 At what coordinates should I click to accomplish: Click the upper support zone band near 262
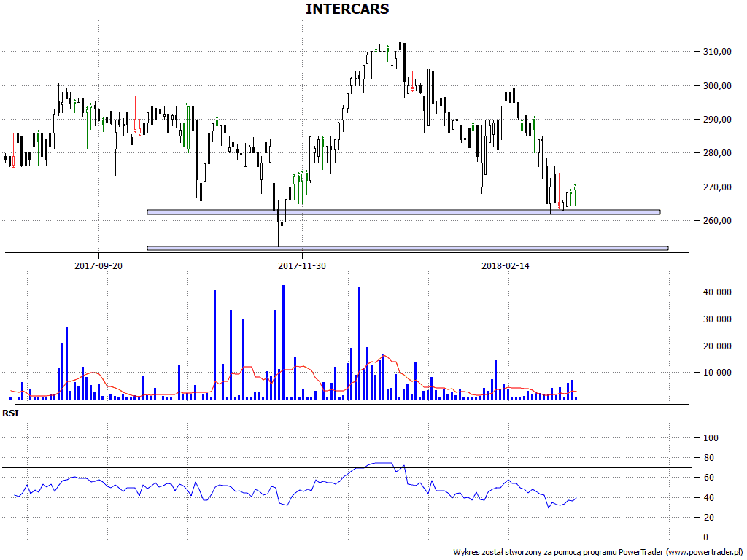click(403, 212)
